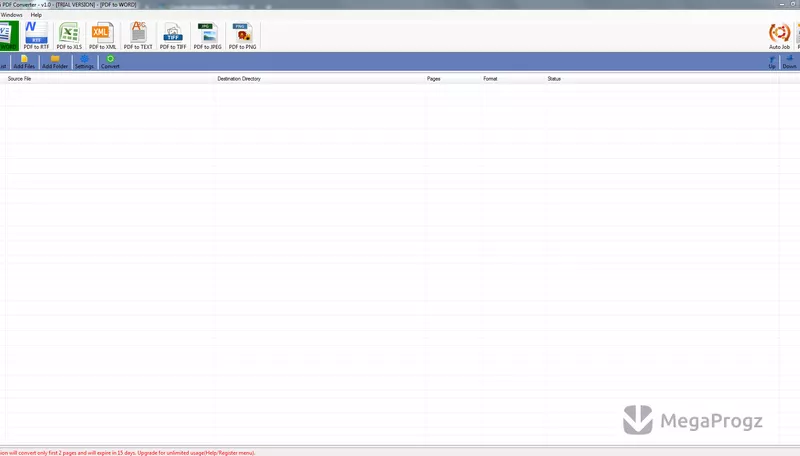800x456 pixels.
Task: Move selected file Down in list
Action: point(789,62)
